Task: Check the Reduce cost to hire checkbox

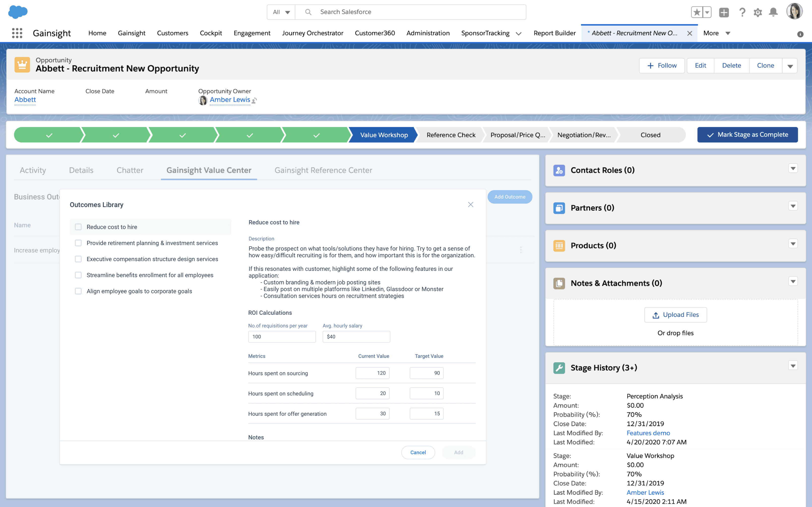Action: (78, 227)
